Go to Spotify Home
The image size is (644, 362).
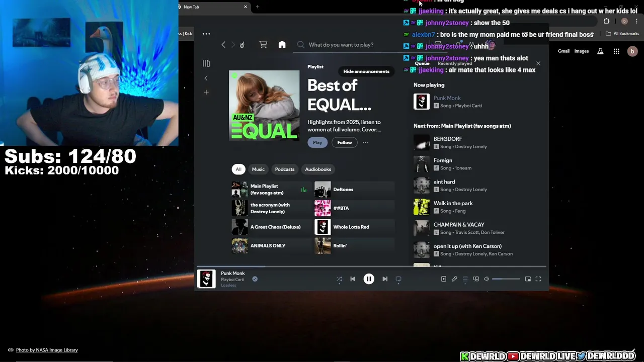pyautogui.click(x=282, y=45)
